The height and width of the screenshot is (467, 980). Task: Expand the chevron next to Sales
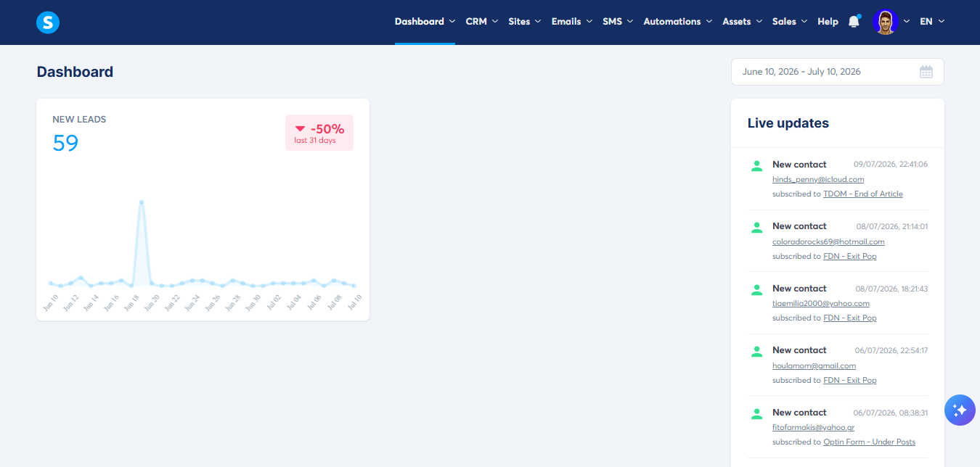[x=804, y=22]
